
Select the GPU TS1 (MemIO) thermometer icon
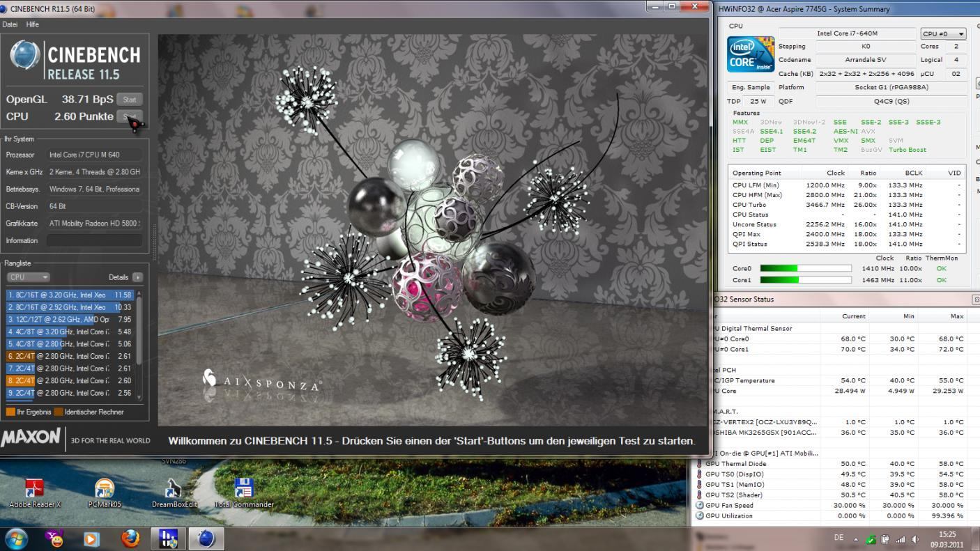point(700,484)
